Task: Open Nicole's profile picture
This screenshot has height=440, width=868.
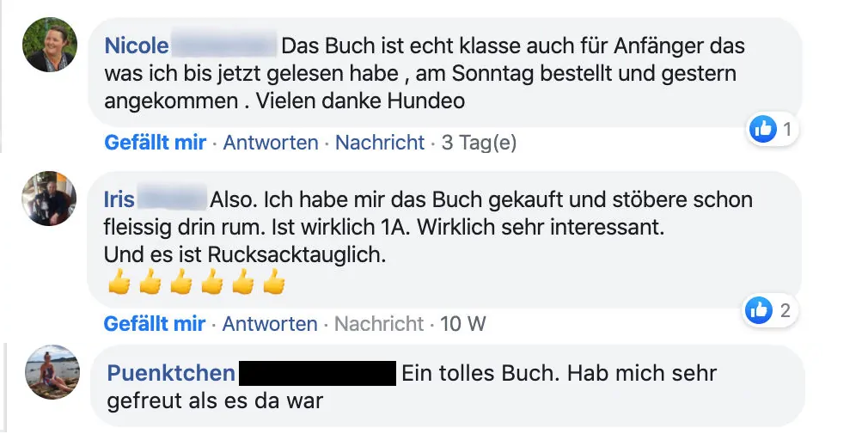Action: 50,46
